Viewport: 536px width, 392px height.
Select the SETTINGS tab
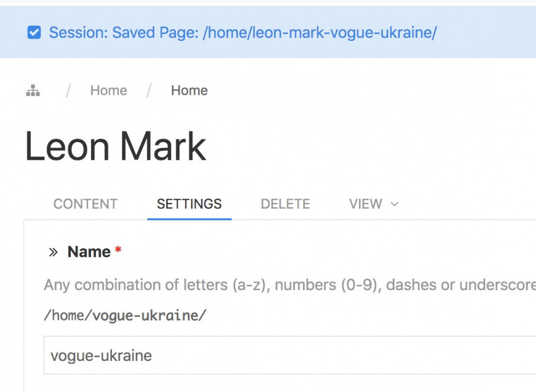point(189,204)
